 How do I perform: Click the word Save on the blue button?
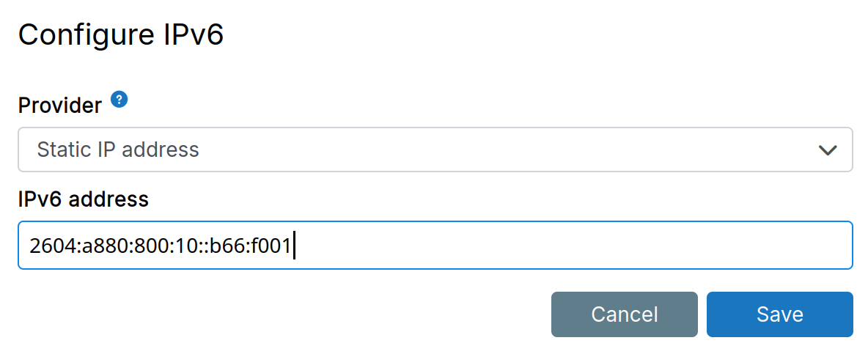tap(779, 314)
